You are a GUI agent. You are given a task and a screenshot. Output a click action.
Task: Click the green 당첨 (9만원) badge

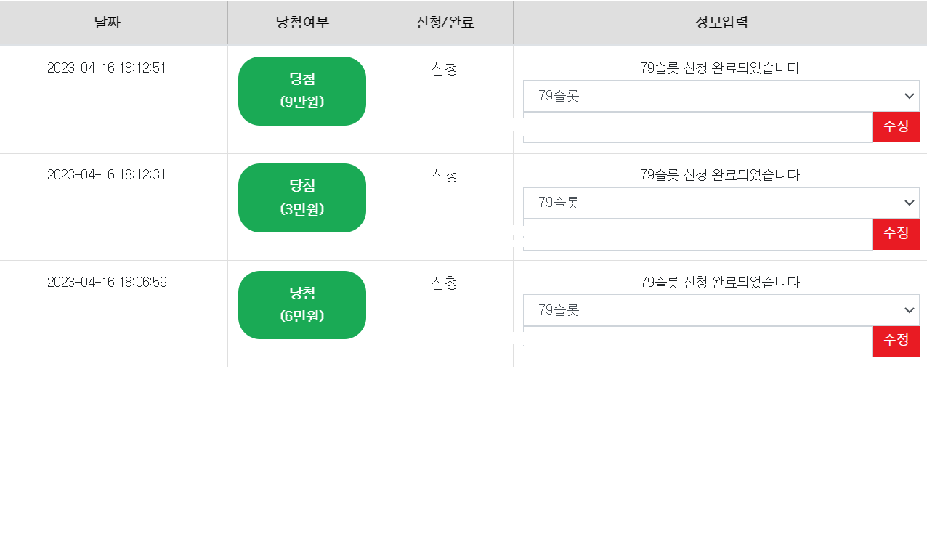302,91
